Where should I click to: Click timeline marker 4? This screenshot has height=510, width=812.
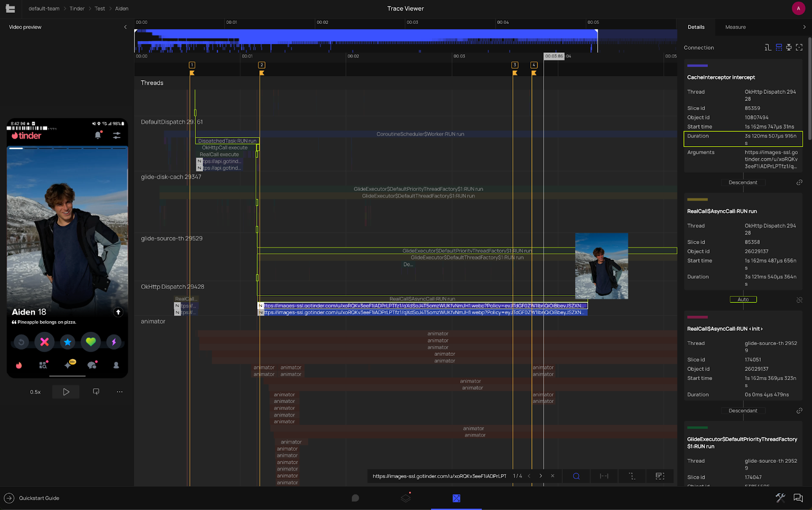(x=534, y=65)
